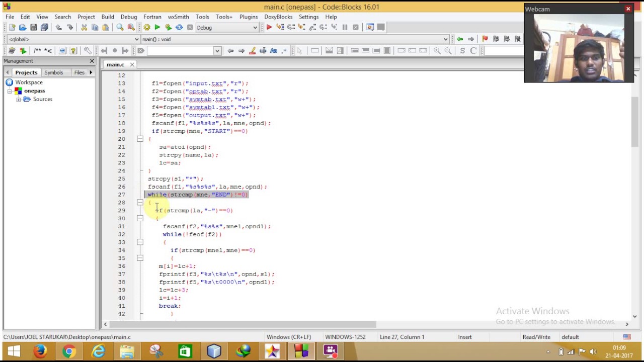Viewport: 644px width, 362px height.
Task: Open the Replace tool
Action: pos(131,28)
